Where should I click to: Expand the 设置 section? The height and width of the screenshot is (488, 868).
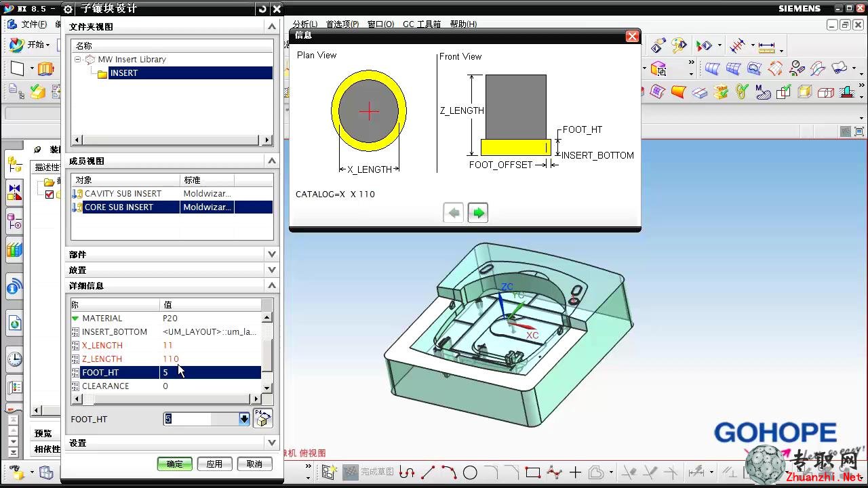272,443
